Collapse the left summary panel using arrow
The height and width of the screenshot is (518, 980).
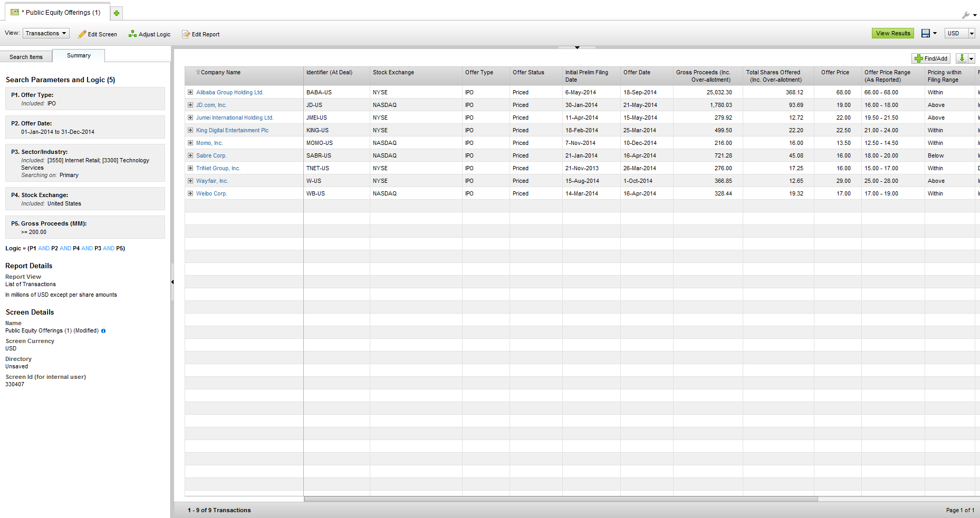coord(172,282)
